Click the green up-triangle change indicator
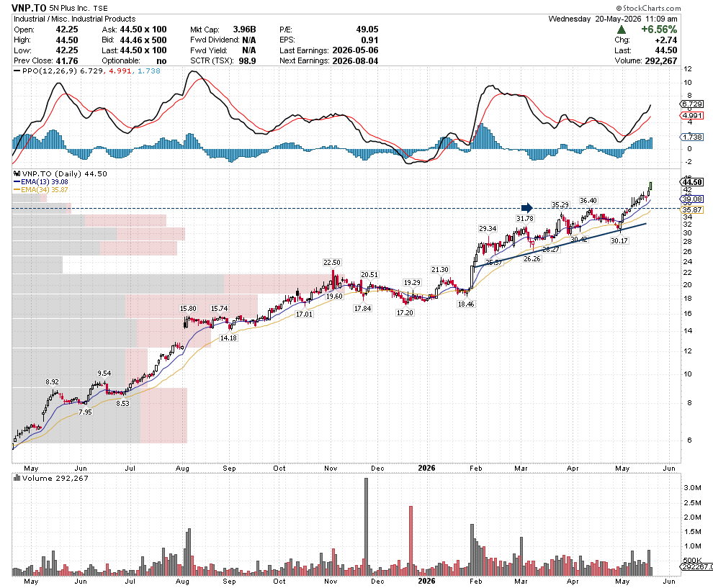The height and width of the screenshot is (588, 713). pyautogui.click(x=621, y=30)
